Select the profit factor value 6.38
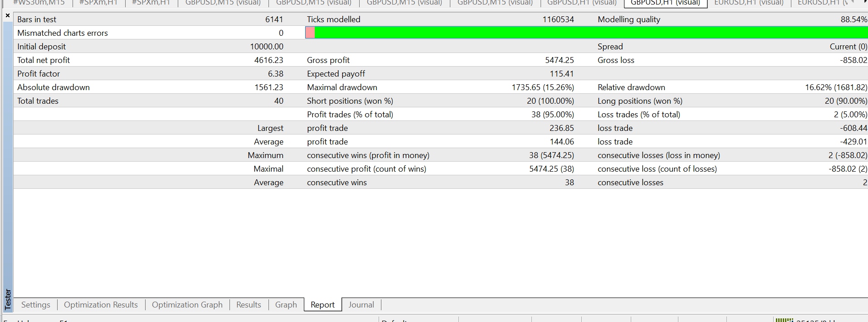 276,74
